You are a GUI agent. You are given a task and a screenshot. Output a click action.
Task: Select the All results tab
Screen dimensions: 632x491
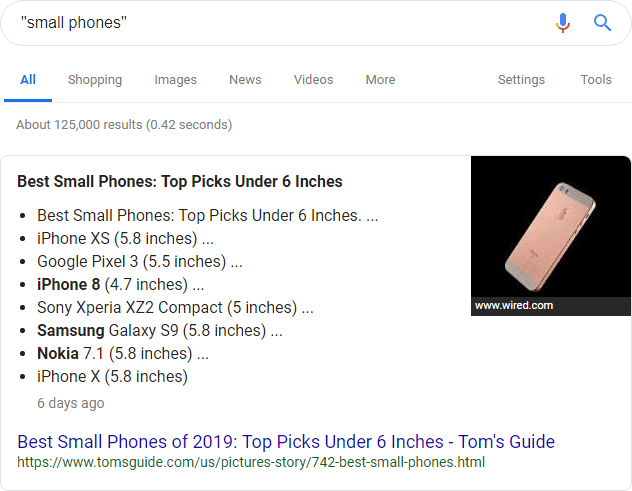28,80
